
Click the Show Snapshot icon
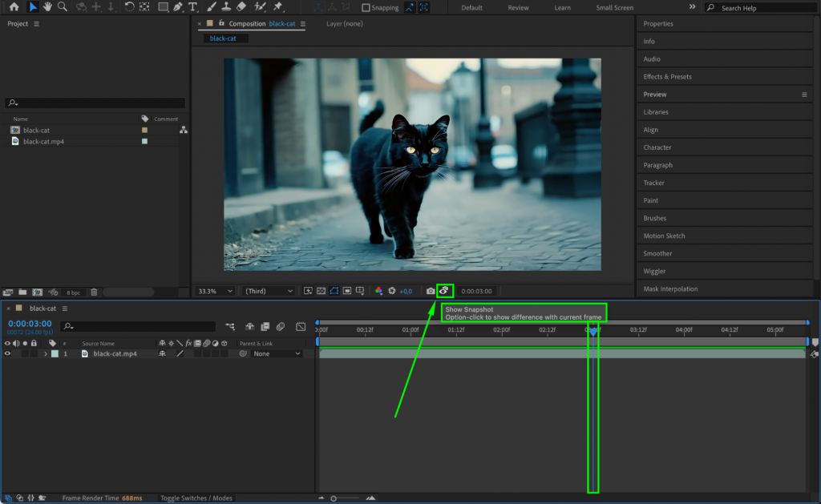pyautogui.click(x=445, y=291)
